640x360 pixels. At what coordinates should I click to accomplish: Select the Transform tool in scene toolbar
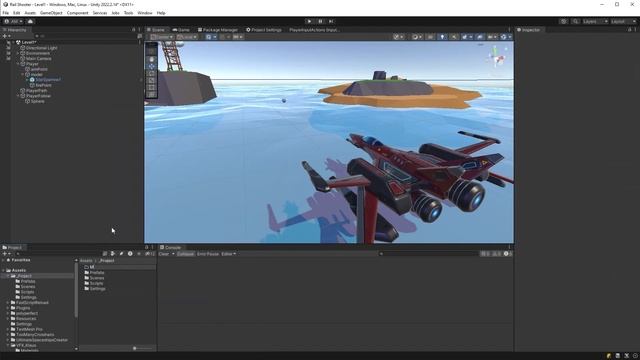point(151,94)
